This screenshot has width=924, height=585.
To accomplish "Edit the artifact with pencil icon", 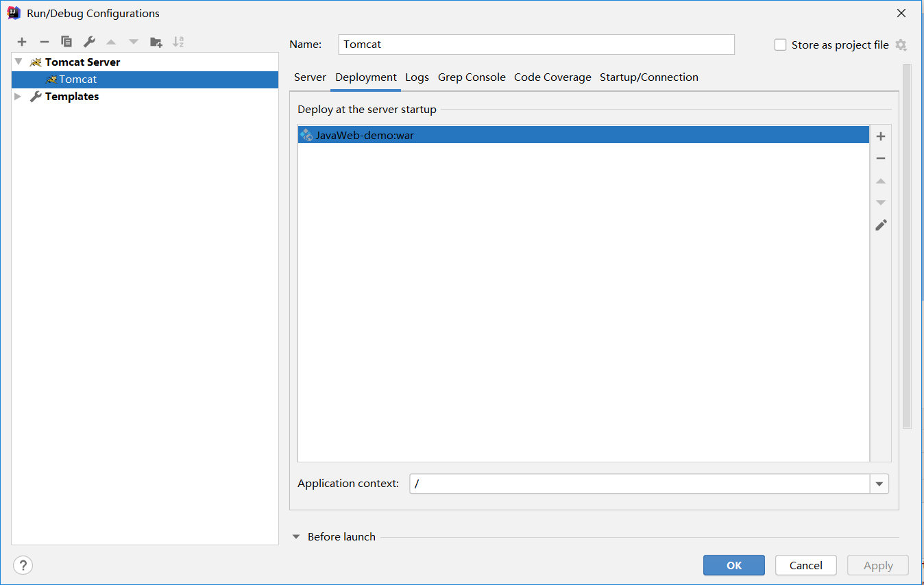I will pyautogui.click(x=881, y=225).
